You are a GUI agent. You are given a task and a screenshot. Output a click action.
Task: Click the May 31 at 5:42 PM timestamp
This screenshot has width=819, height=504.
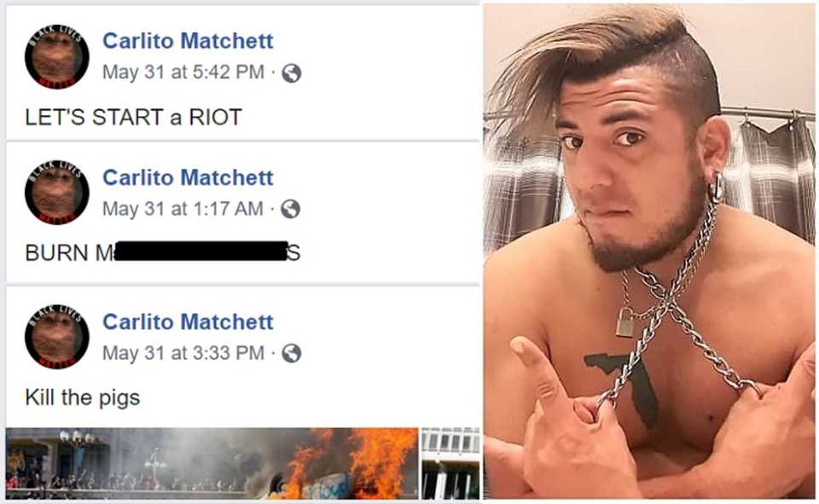(x=183, y=72)
